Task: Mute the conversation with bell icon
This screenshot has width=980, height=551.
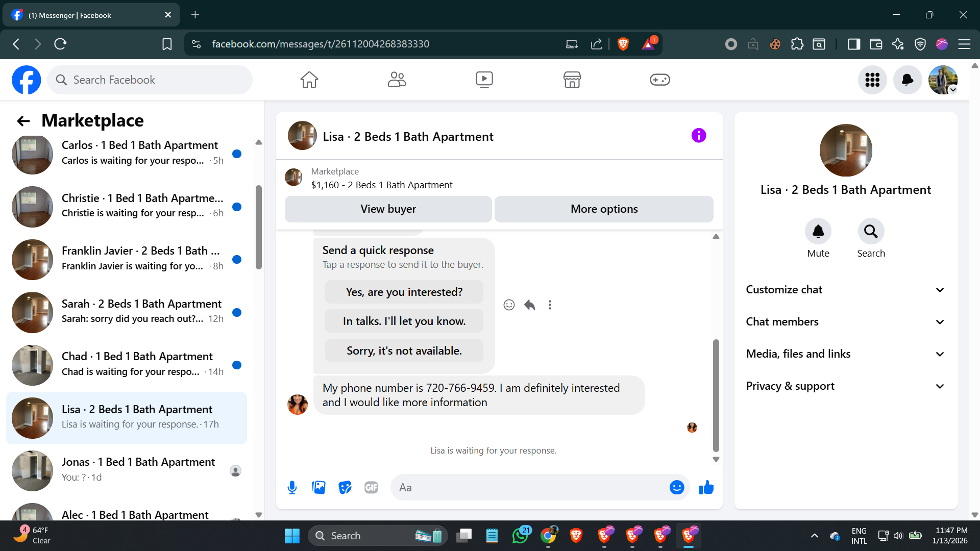Action: [x=818, y=232]
